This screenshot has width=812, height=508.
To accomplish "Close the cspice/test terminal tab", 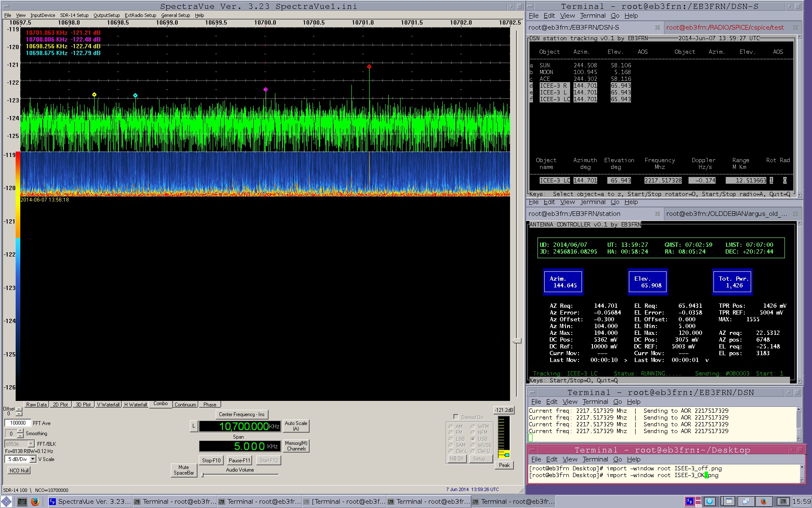I will tap(795, 28).
